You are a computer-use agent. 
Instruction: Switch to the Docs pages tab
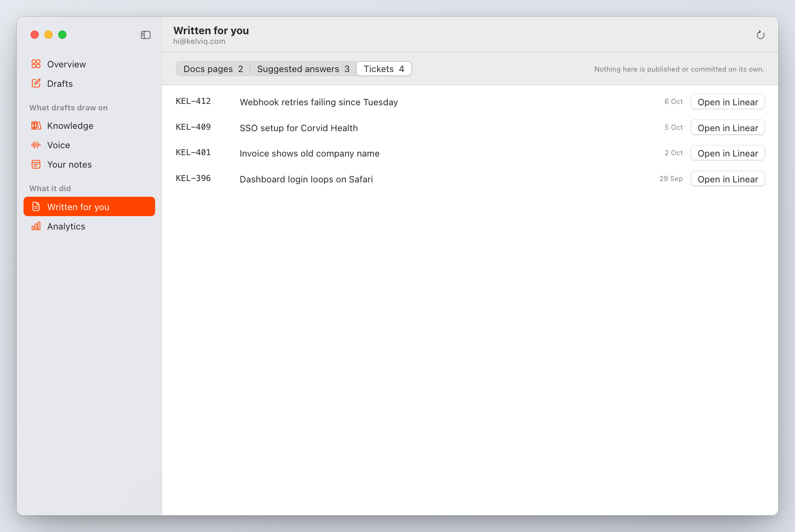(x=213, y=69)
